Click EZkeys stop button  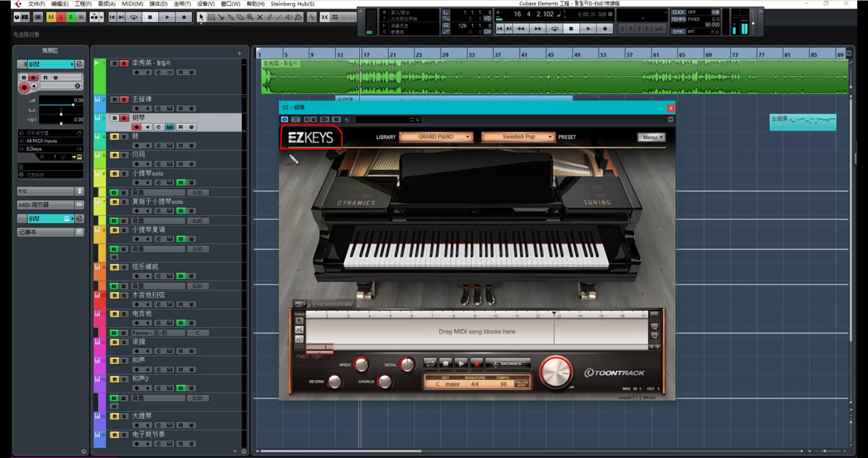tap(445, 364)
